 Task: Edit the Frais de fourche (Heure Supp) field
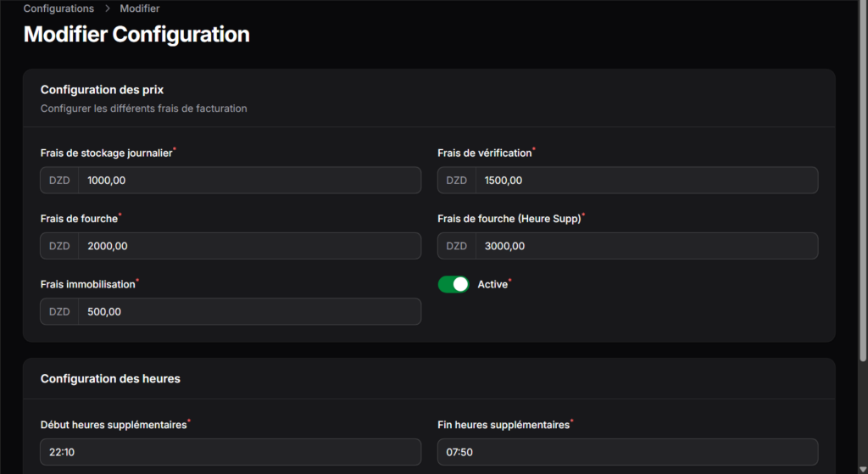[x=646, y=246]
